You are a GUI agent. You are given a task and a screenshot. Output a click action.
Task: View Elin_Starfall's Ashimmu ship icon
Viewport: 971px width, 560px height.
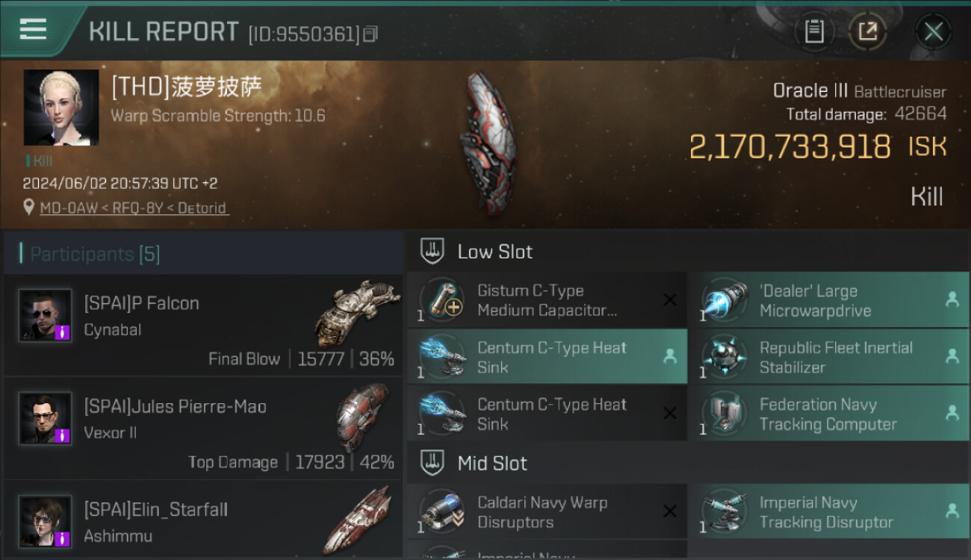[x=359, y=520]
